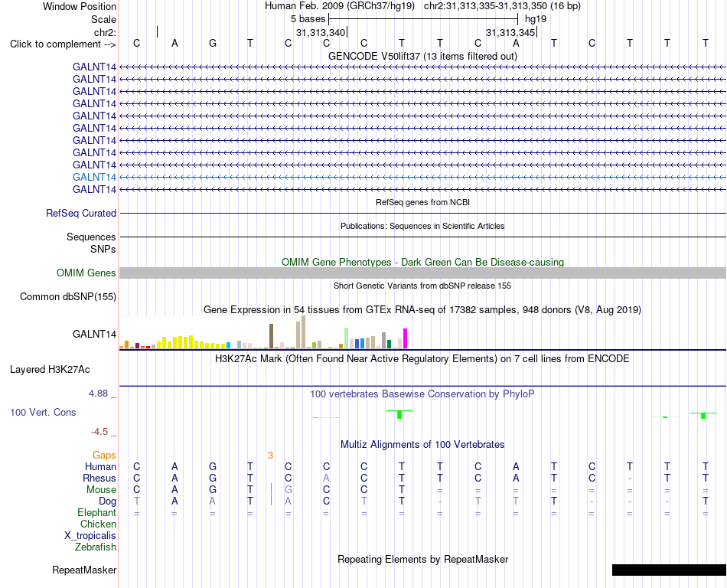727x588 pixels.
Task: Click the 'Human Feb. 2009 (GRCh37/hg19)' header text
Action: click(339, 6)
